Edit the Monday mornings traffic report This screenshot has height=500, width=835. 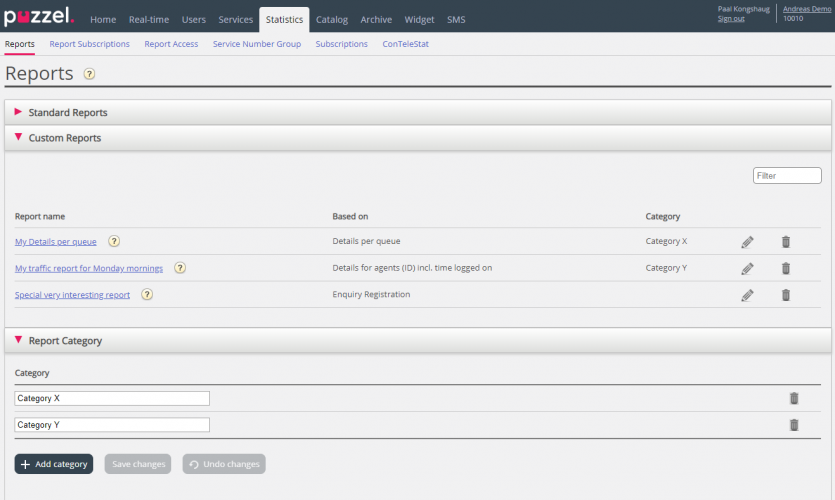[x=747, y=268]
